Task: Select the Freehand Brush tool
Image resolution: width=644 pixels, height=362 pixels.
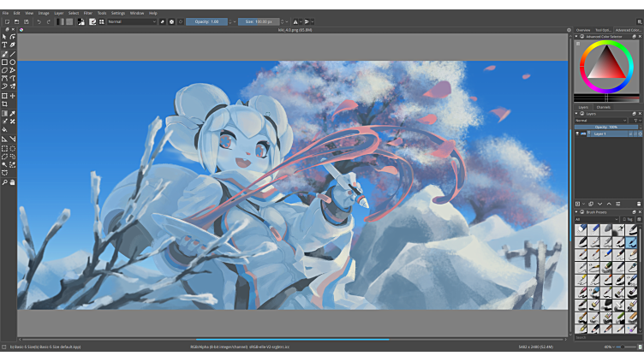Action: pos(4,54)
